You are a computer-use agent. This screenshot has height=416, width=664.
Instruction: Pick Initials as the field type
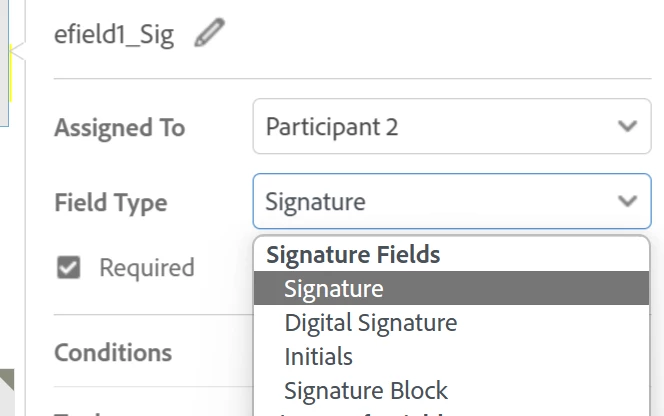point(318,356)
